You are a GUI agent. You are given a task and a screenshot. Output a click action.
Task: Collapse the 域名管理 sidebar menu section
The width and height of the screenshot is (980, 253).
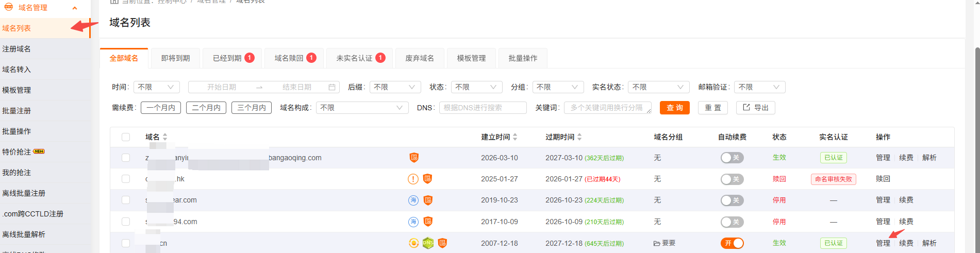pos(75,8)
